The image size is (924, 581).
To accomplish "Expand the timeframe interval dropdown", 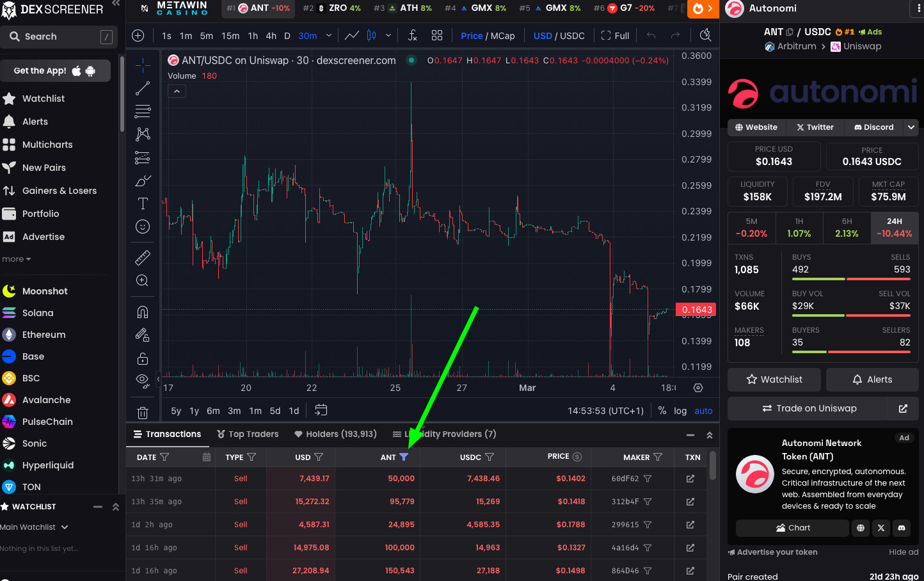I will pyautogui.click(x=329, y=36).
